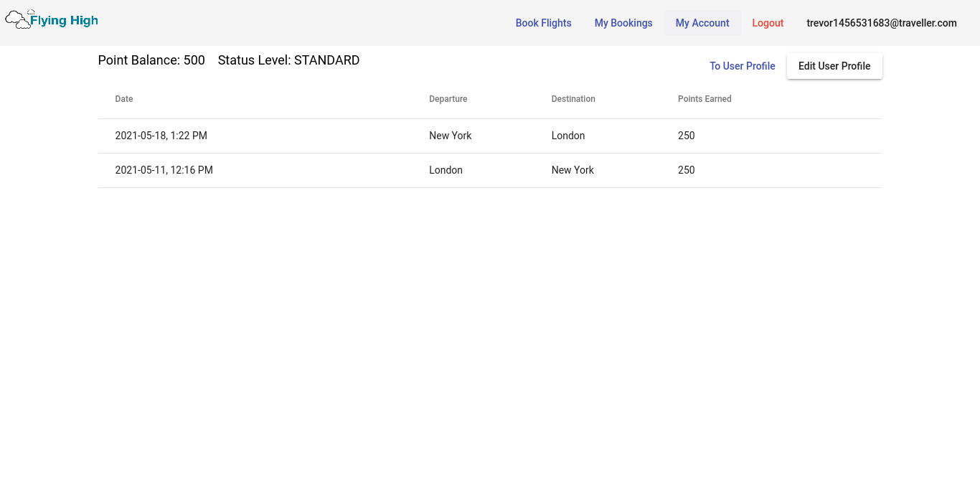Click the Destination column header
This screenshot has width=980, height=498.
[x=573, y=99]
